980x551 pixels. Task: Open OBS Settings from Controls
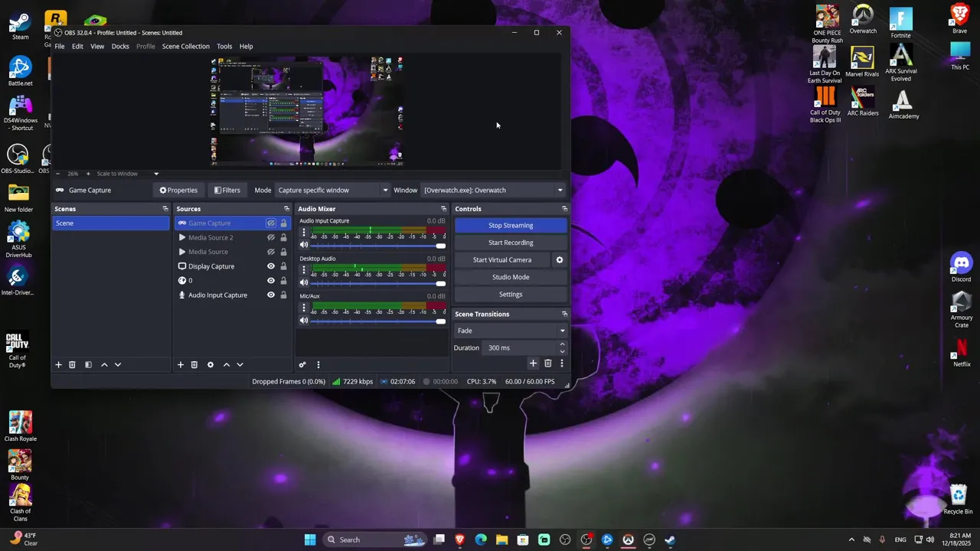point(511,295)
